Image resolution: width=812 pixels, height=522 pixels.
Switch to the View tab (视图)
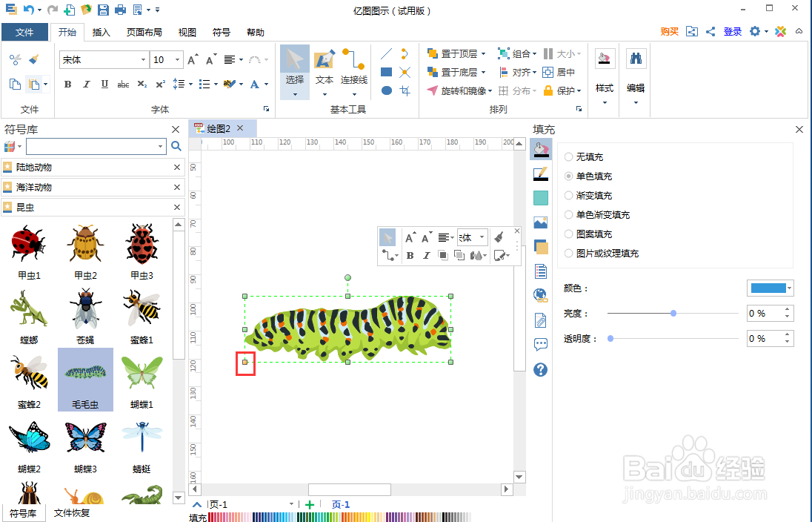click(x=187, y=32)
